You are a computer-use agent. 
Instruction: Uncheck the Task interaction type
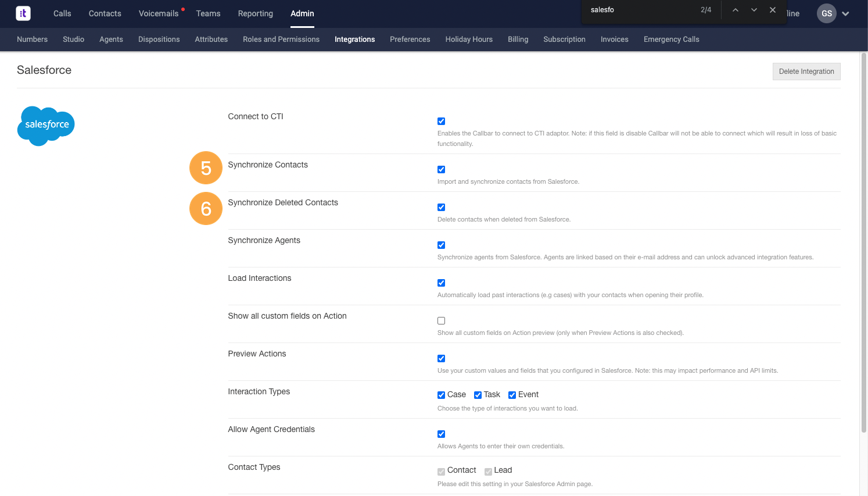478,395
